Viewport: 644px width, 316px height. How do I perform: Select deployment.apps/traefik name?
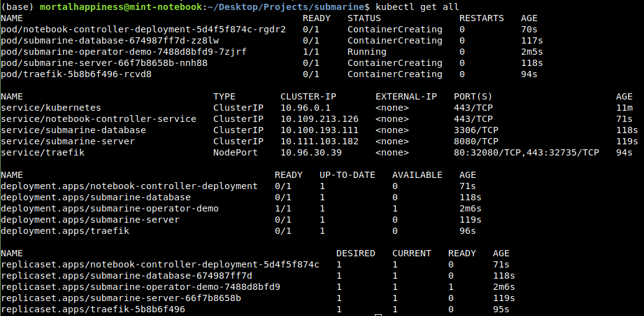[x=65, y=231]
